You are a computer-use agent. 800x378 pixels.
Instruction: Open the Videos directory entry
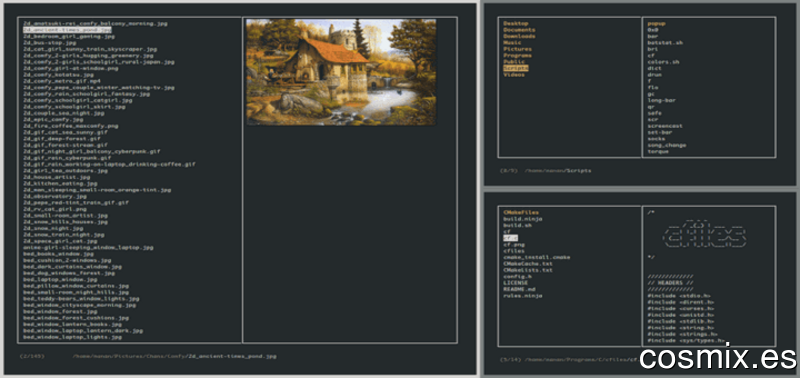pos(514,74)
